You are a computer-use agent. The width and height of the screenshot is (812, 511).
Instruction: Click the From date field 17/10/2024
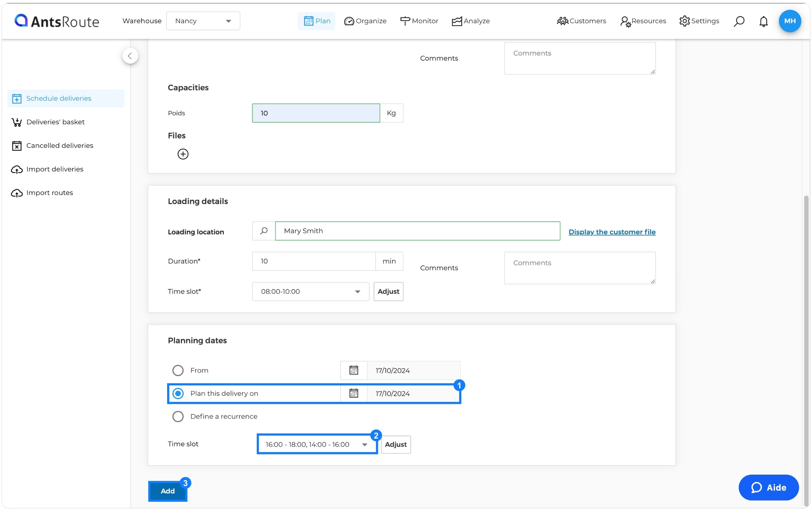[x=413, y=371]
